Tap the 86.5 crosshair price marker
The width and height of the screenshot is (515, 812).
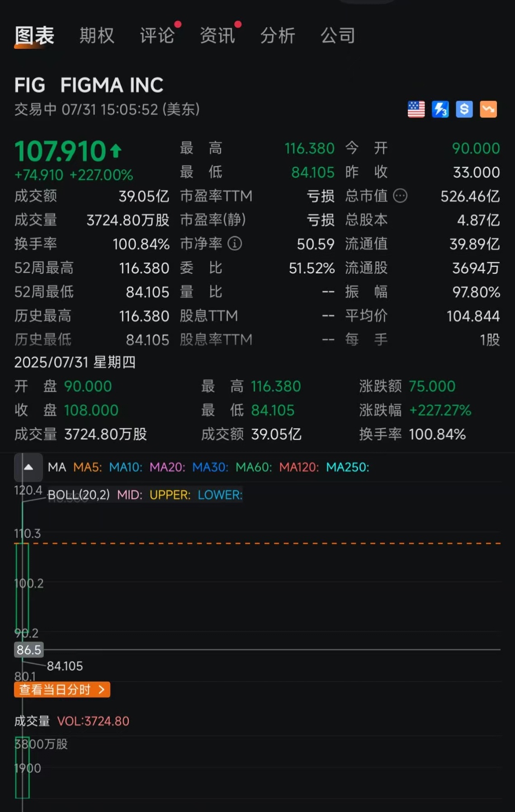click(29, 650)
